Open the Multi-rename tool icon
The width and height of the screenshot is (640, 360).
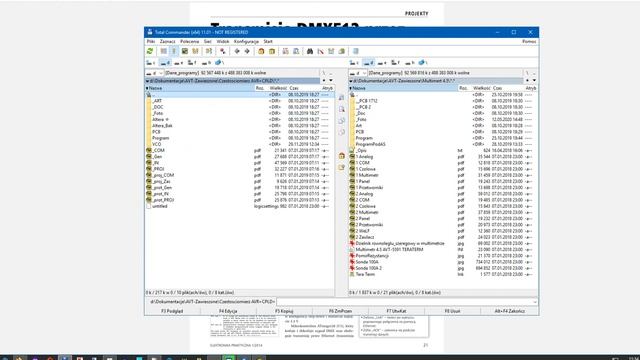click(321, 51)
